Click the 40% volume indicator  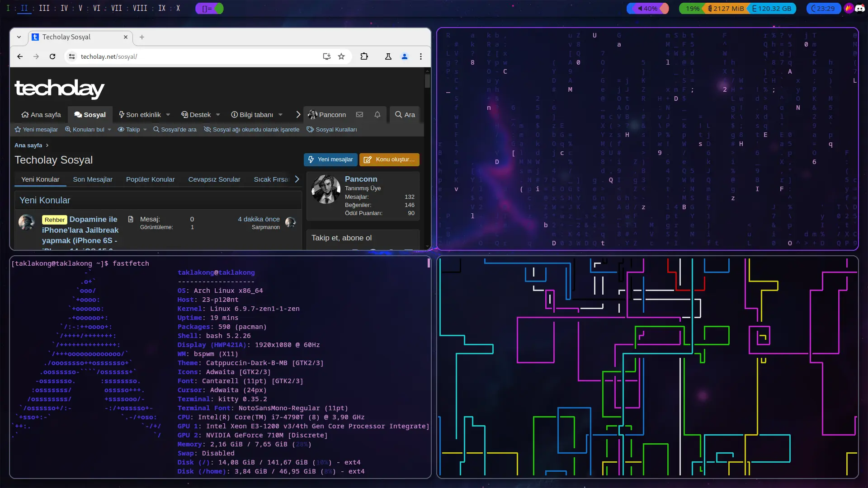click(x=647, y=9)
